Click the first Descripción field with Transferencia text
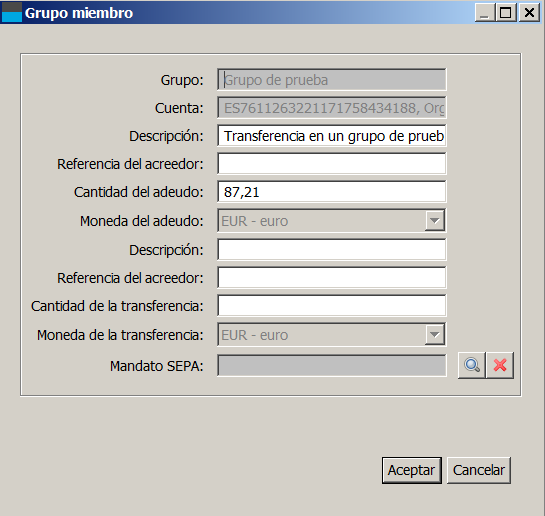This screenshot has width=545, height=516. pyautogui.click(x=332, y=136)
